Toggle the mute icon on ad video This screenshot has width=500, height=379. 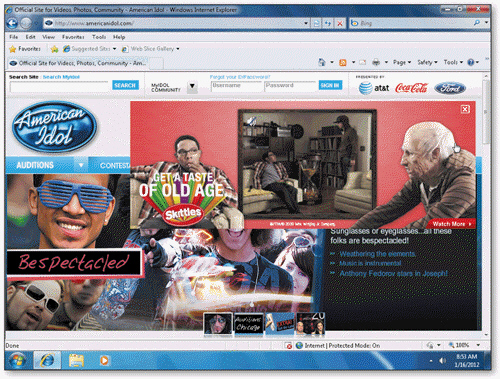[x=252, y=121]
